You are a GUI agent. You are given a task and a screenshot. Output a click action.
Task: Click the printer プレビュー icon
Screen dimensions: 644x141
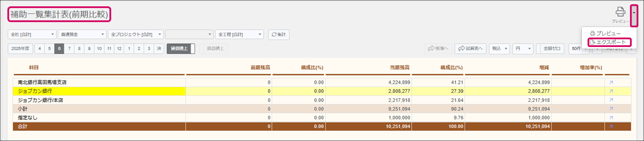coord(620,12)
